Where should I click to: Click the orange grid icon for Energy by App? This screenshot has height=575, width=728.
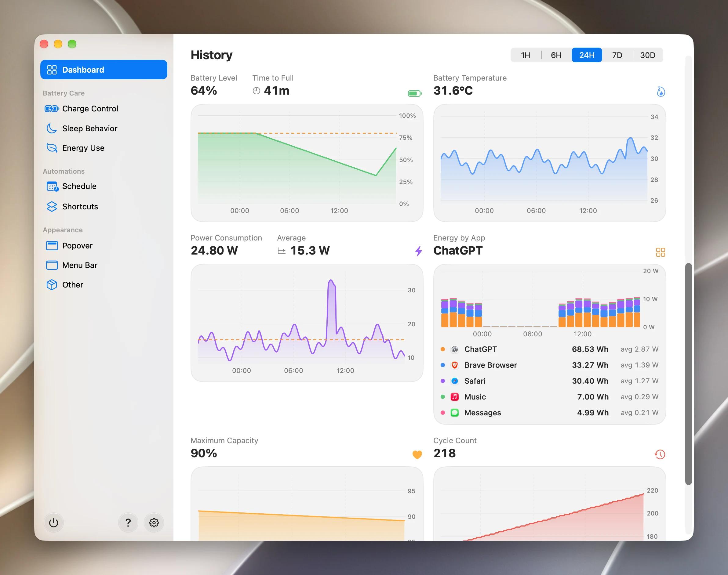660,252
